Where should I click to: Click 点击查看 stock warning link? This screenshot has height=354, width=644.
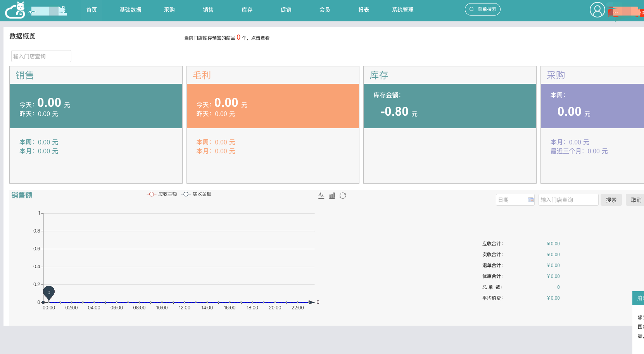coord(260,38)
